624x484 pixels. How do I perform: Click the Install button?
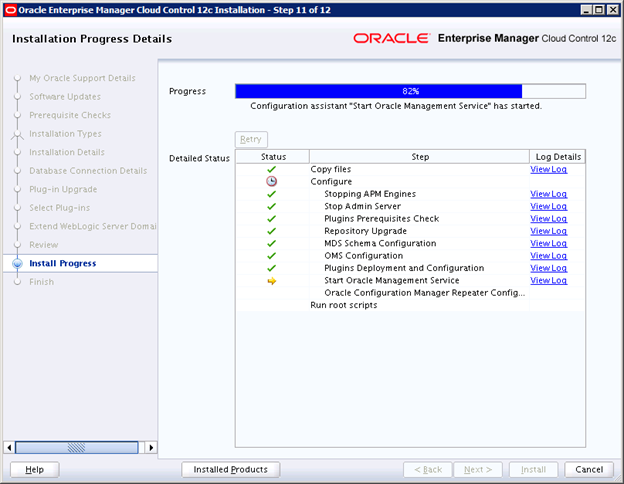click(533, 470)
